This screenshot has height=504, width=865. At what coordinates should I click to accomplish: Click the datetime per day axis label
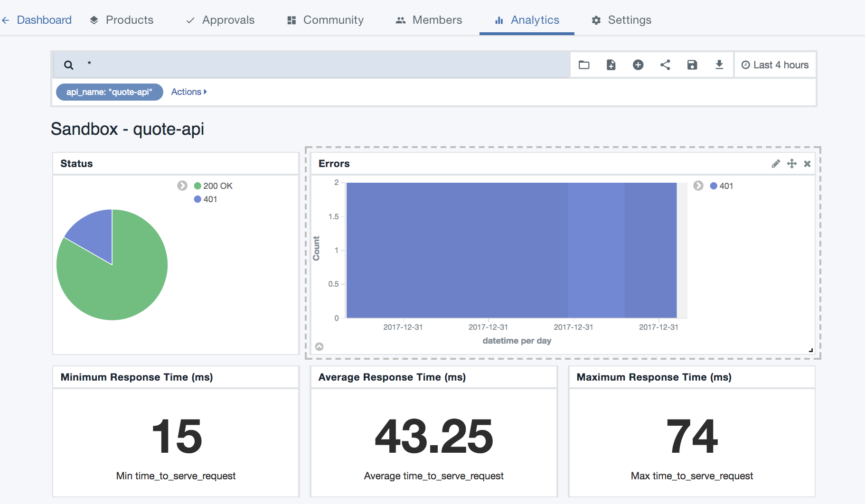click(517, 341)
